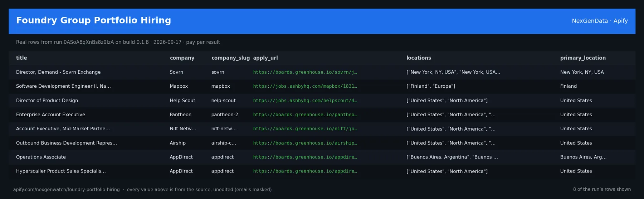
Task: Open the Help Scout ashbyhq apply URL
Action: [x=305, y=101]
